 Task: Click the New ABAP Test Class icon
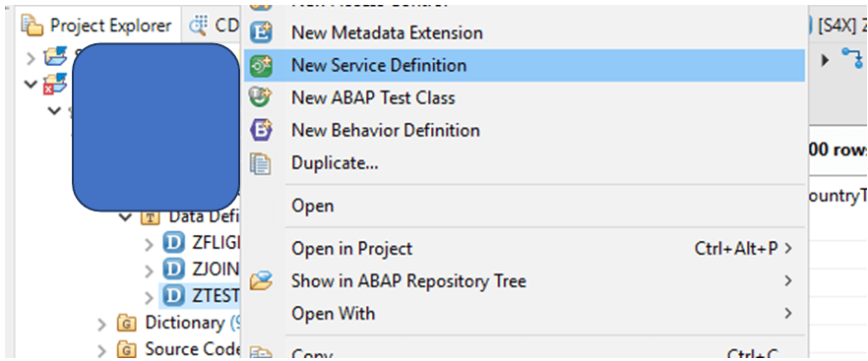click(x=262, y=98)
